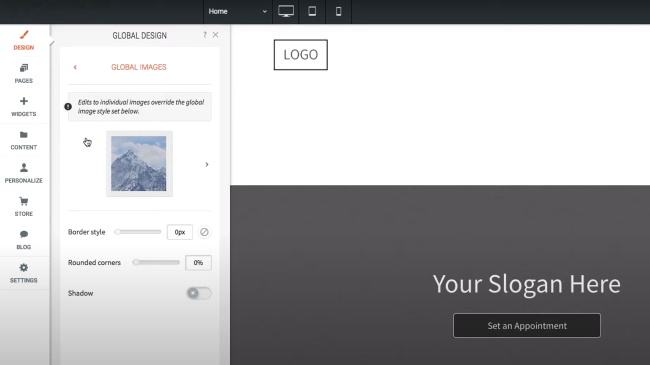Toggle the Shadow switch
The image size is (650, 365).
pyautogui.click(x=199, y=293)
